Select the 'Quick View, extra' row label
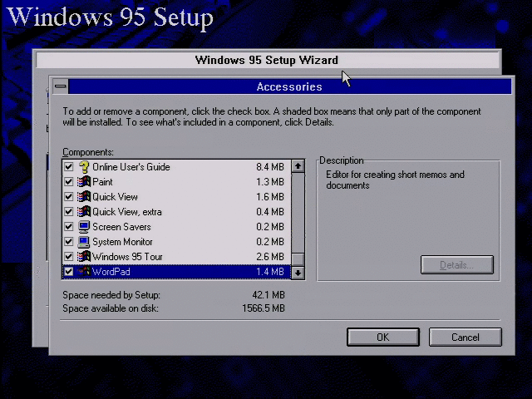 [x=127, y=212]
